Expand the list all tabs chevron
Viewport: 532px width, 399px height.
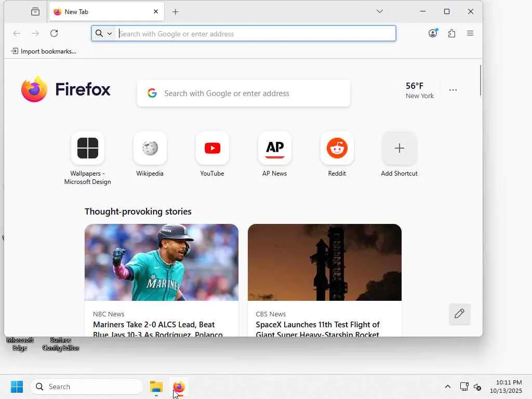(380, 11)
